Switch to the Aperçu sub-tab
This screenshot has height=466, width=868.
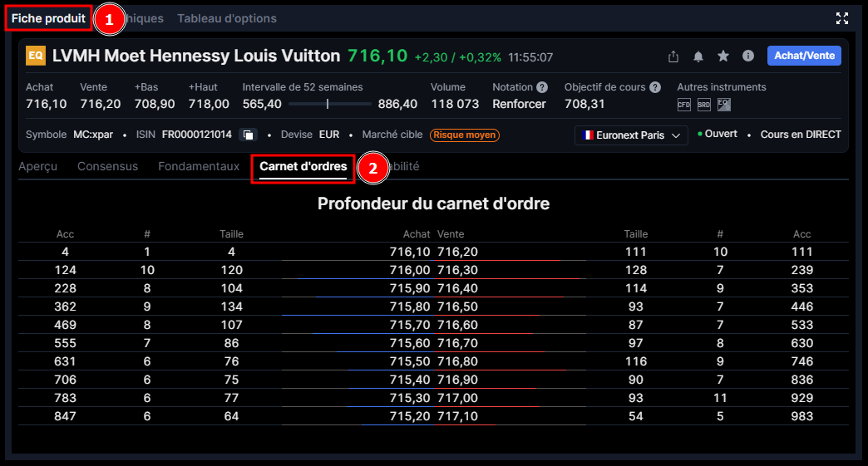pyautogui.click(x=37, y=166)
